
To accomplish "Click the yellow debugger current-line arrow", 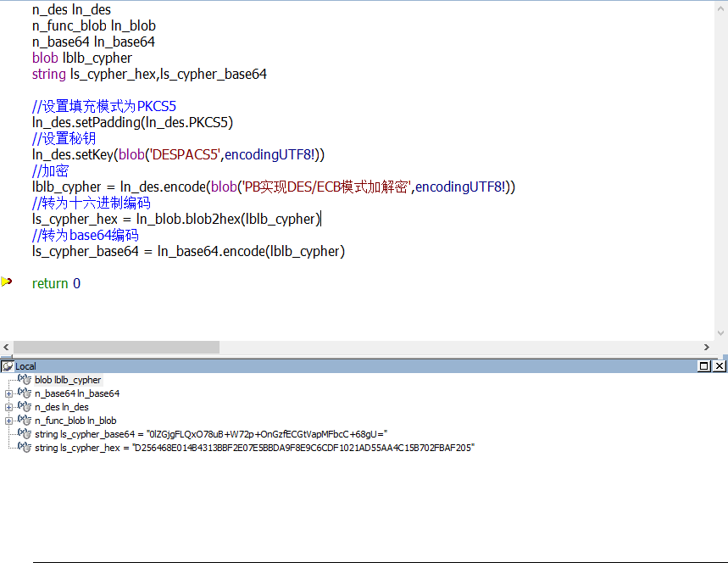I will (7, 281).
